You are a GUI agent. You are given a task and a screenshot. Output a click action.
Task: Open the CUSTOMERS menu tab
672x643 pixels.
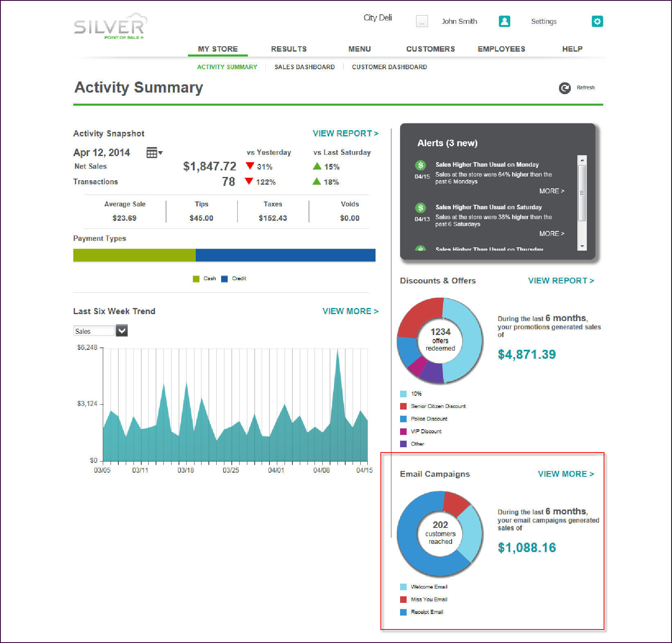430,49
